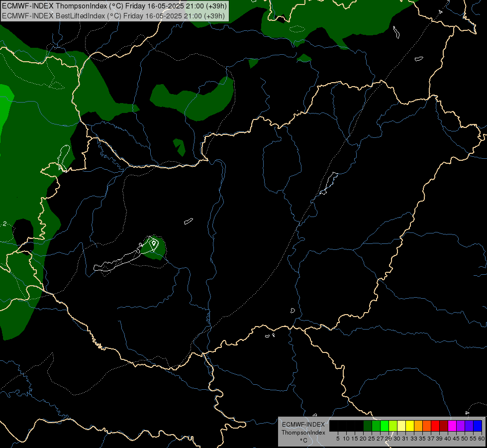This screenshot has width=487, height=448.
Task: Click the legend tick label '30'
Action: point(397,439)
